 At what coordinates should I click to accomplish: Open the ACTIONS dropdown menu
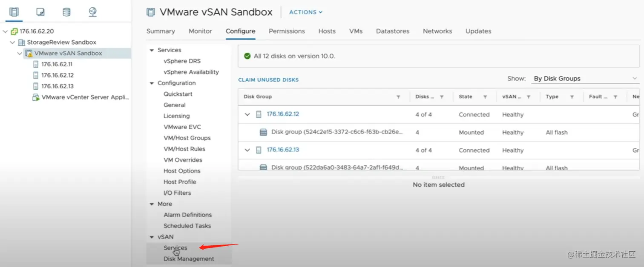click(306, 12)
